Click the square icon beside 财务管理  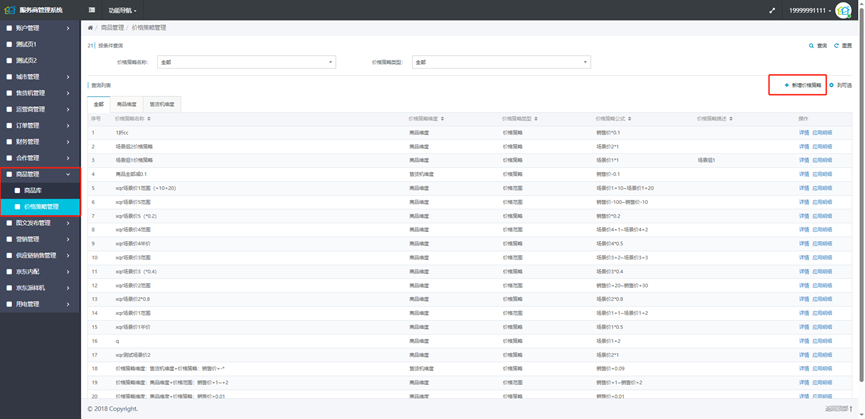(9, 142)
